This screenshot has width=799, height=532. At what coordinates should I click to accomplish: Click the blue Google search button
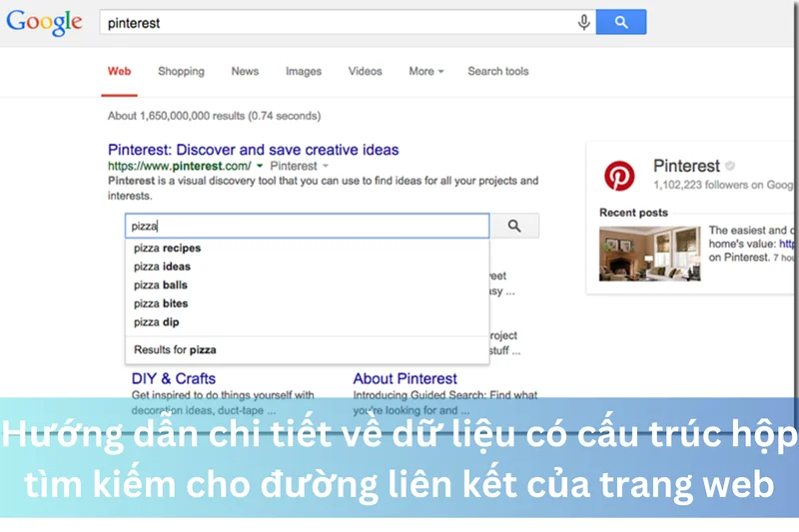coord(620,22)
